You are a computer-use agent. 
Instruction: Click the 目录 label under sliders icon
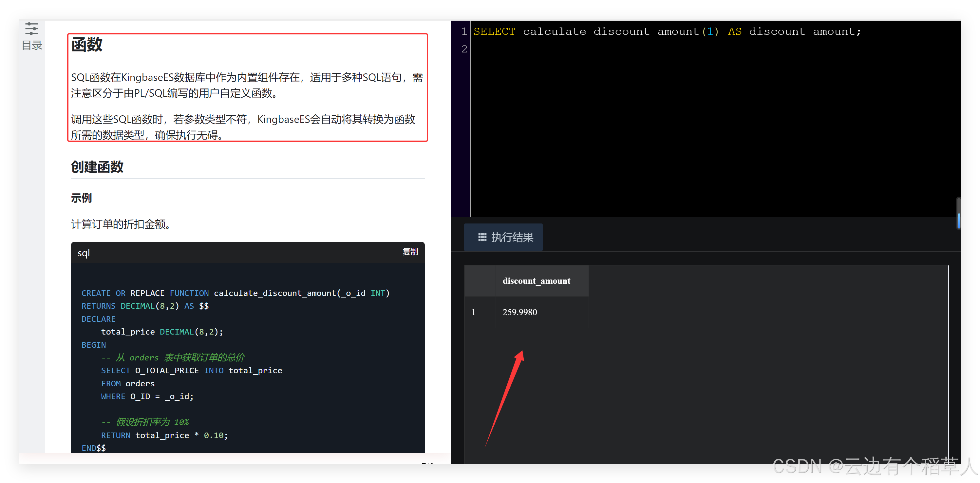pos(32,46)
